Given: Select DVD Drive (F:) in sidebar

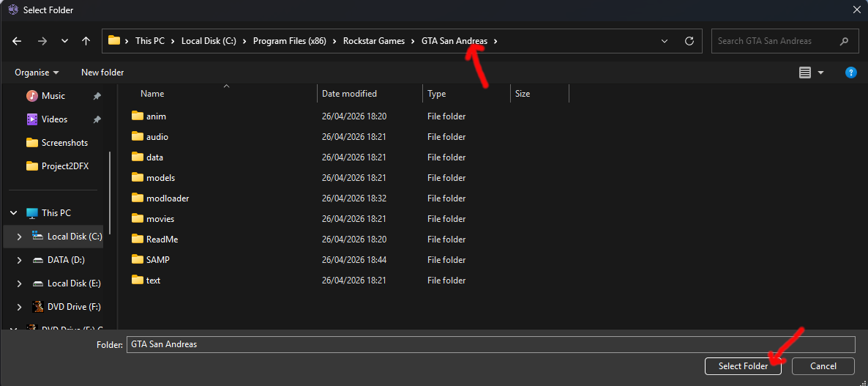Looking at the screenshot, I should [x=74, y=307].
